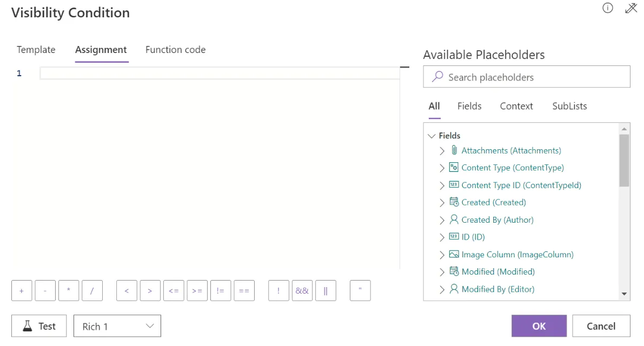Click the magic wand icon at top right

(x=631, y=8)
